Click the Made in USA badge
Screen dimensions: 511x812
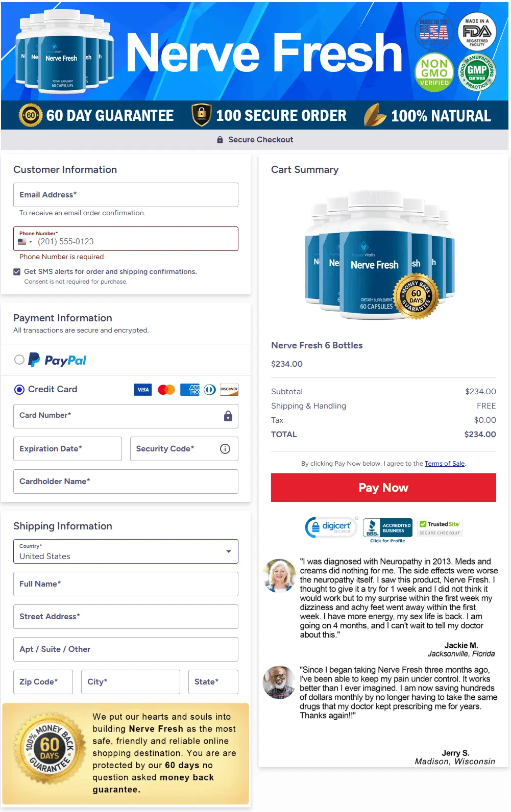[x=434, y=32]
